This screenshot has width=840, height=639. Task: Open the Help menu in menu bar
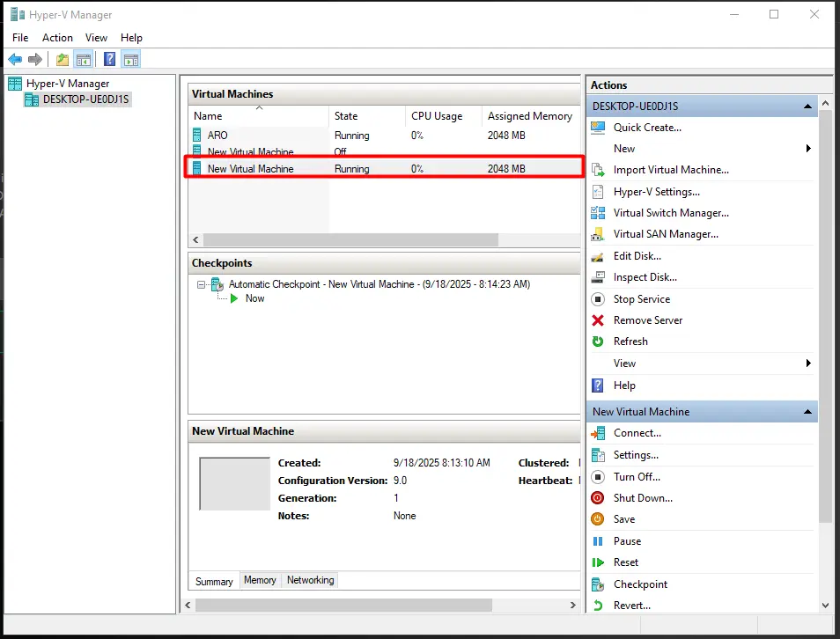131,38
